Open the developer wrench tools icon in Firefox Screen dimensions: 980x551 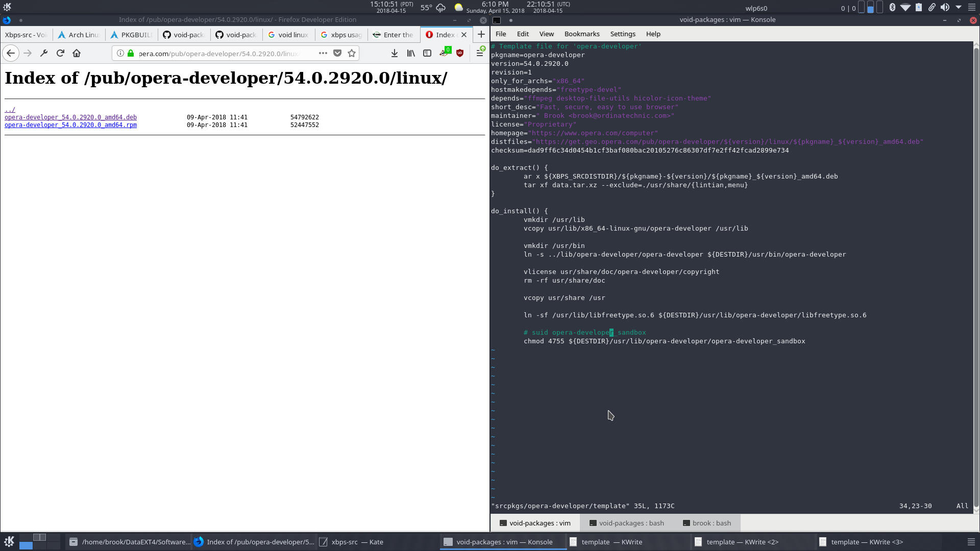44,53
